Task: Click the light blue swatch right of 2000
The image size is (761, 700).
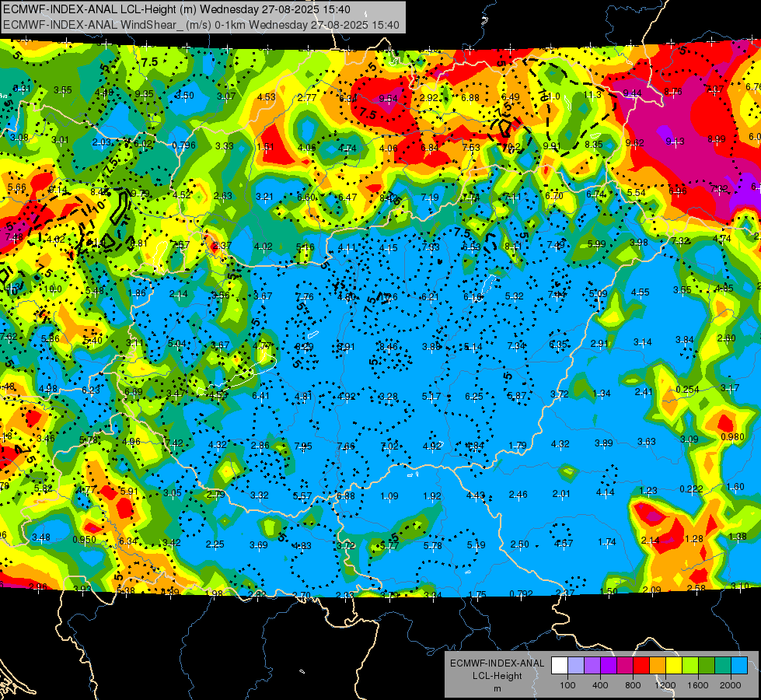Action: (738, 665)
